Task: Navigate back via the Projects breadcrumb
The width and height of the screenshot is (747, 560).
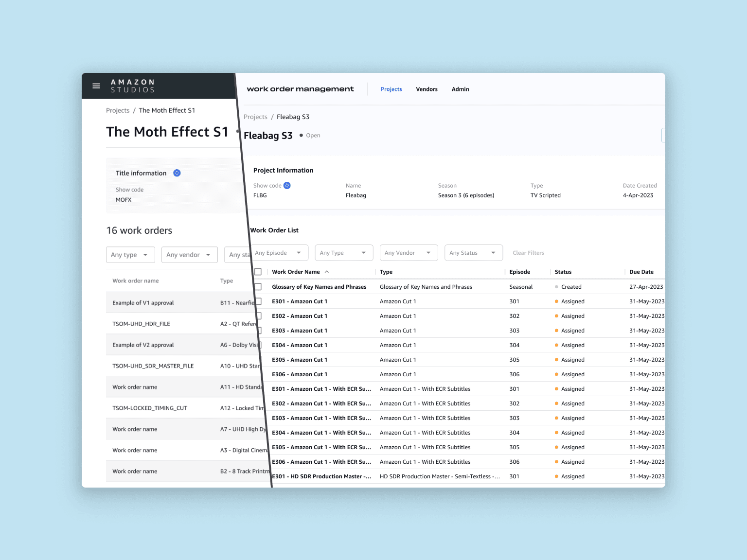Action: [255, 117]
